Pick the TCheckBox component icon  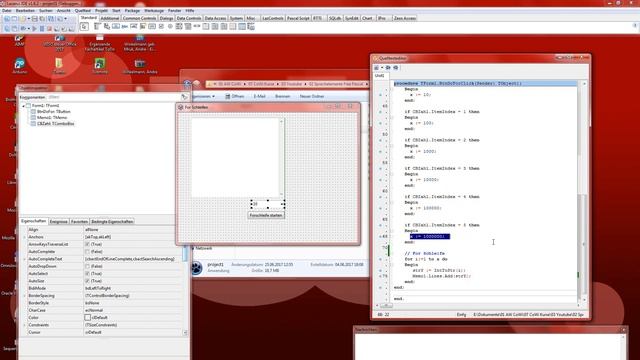(161, 27)
